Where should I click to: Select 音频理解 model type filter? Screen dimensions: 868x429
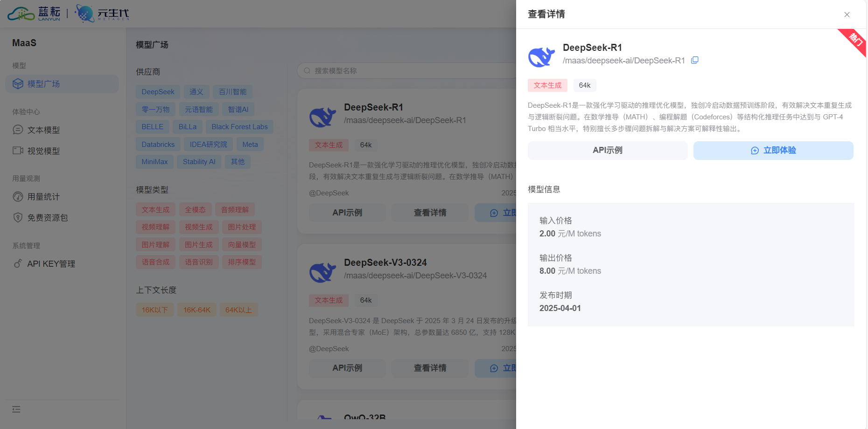coord(235,210)
